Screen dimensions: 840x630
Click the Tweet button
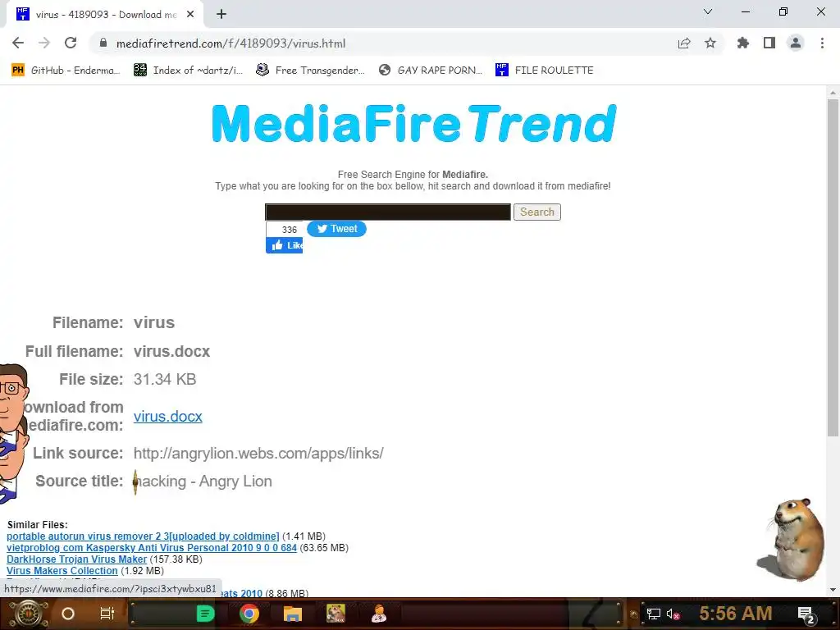click(x=336, y=229)
